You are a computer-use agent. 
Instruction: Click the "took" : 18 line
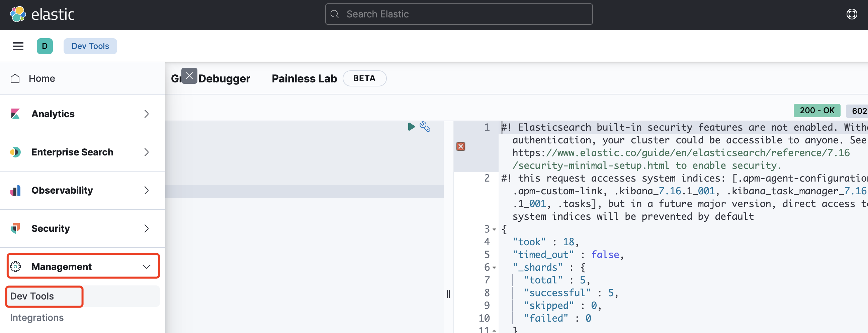coord(545,242)
